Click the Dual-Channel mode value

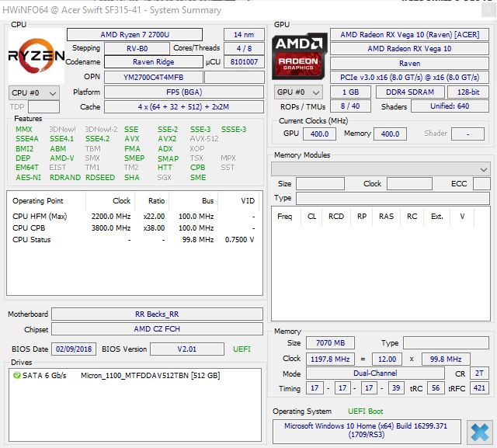[x=375, y=373]
